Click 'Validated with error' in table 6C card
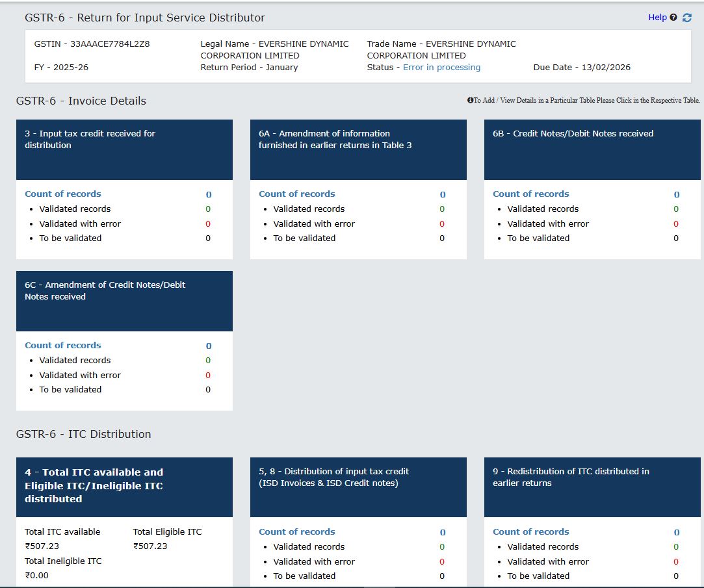704x588 pixels. 80,375
